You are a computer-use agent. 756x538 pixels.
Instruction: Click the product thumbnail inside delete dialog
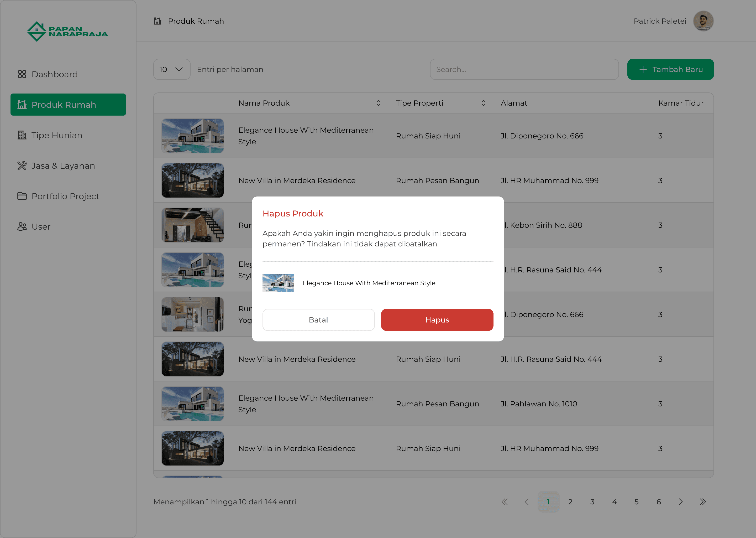pyautogui.click(x=278, y=283)
